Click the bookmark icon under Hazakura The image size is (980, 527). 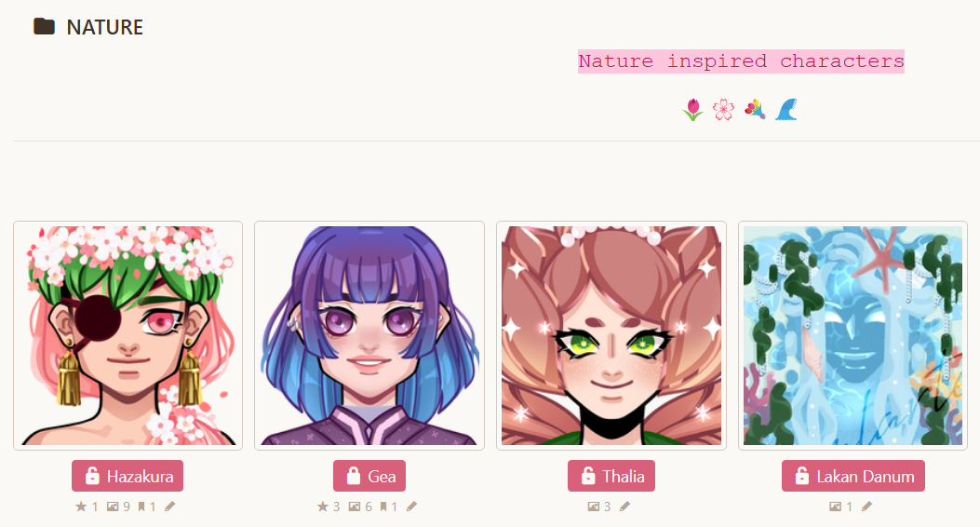tap(141, 507)
